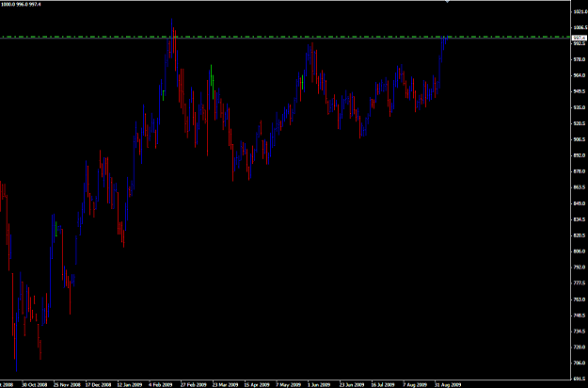Click the 23 Mar 2009 date label

[x=226, y=384]
